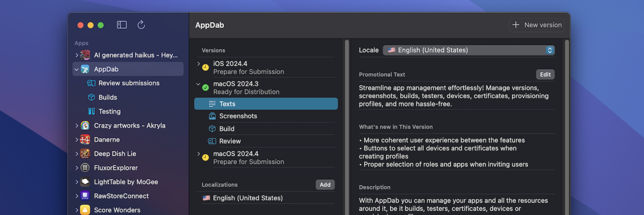
Task: Expand the Danerne app
Action: (x=77, y=140)
